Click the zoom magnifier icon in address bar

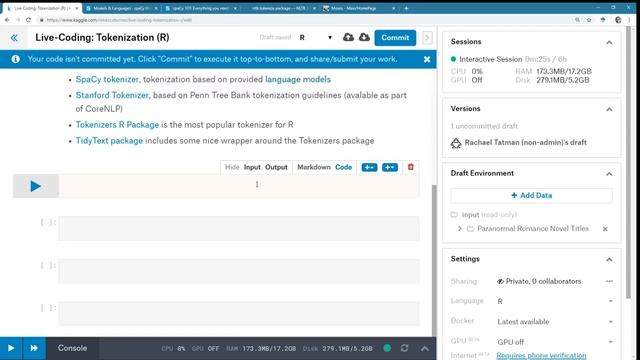click(x=577, y=20)
